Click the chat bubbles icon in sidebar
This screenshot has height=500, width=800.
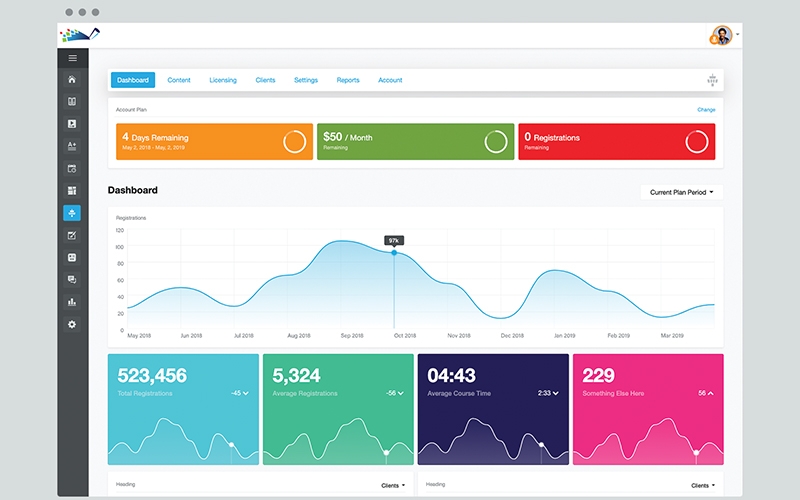72,280
